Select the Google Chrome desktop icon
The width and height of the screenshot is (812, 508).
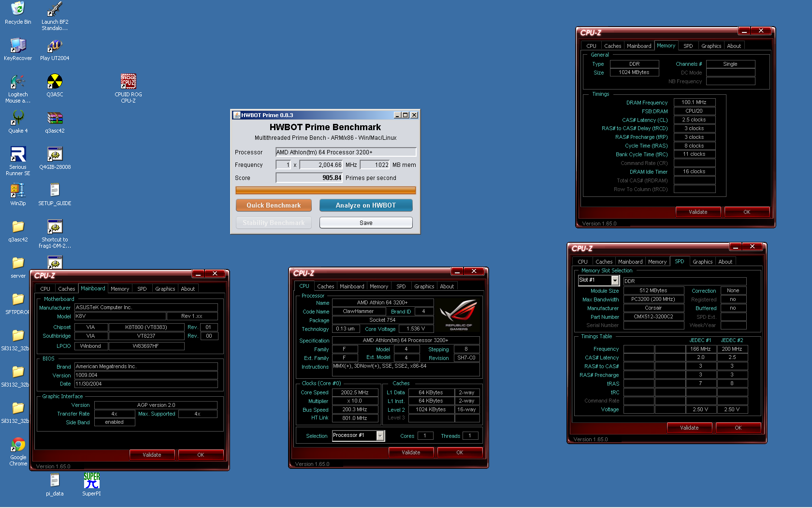pos(18,444)
